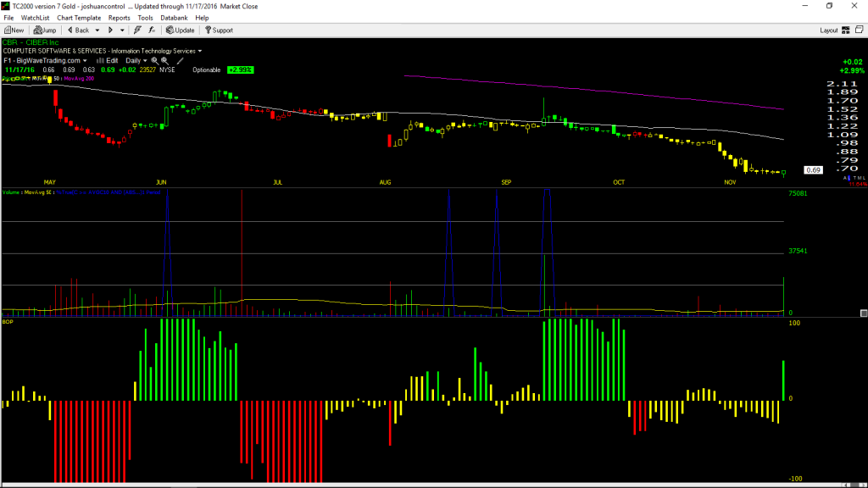Viewport: 868px width, 488px height.
Task: Click the cascade windows icon beside Layout
Action: 860,30
